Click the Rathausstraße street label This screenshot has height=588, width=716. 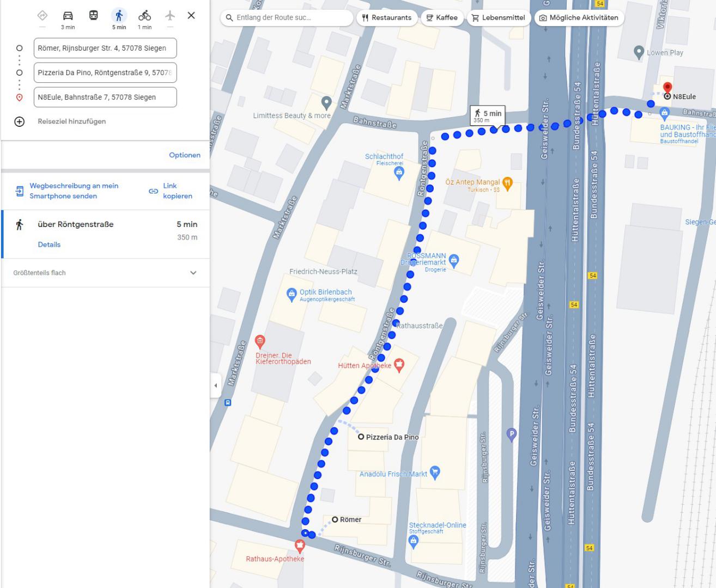coord(420,326)
